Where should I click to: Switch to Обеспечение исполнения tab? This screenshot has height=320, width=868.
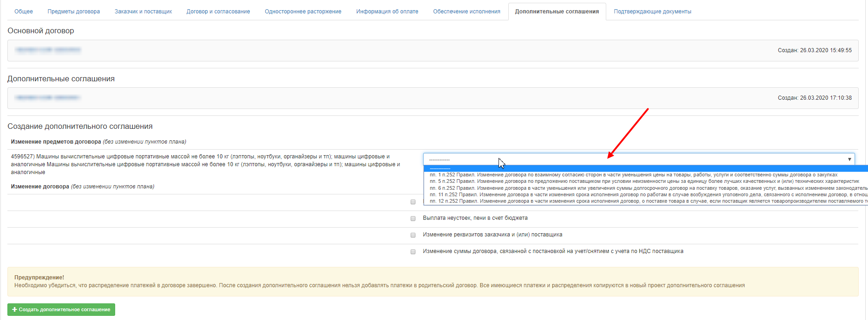467,12
